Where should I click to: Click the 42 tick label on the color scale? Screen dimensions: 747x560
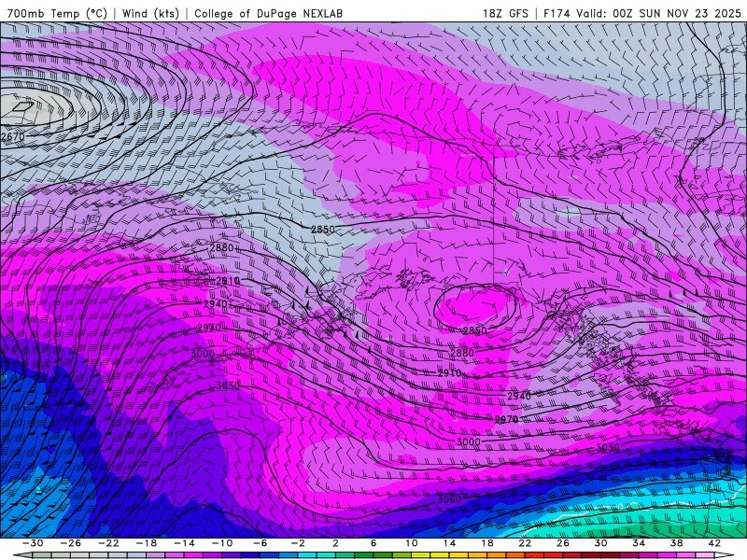click(x=713, y=543)
